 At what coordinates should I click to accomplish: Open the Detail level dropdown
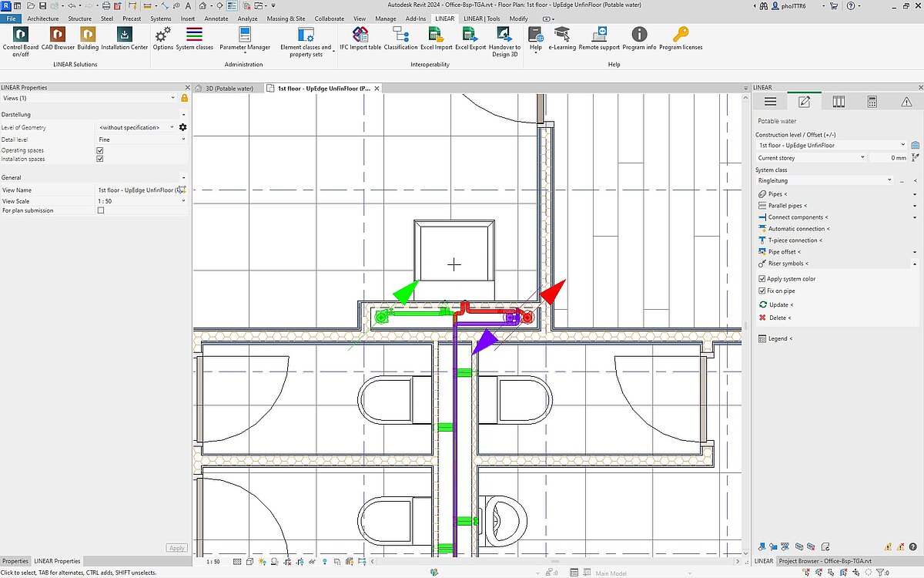tap(142, 139)
